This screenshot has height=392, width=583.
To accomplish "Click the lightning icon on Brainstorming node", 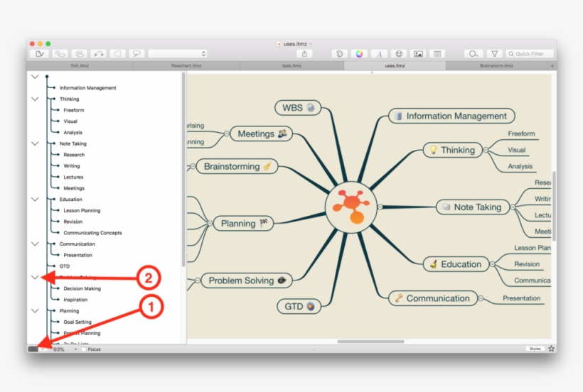I will pyautogui.click(x=268, y=166).
